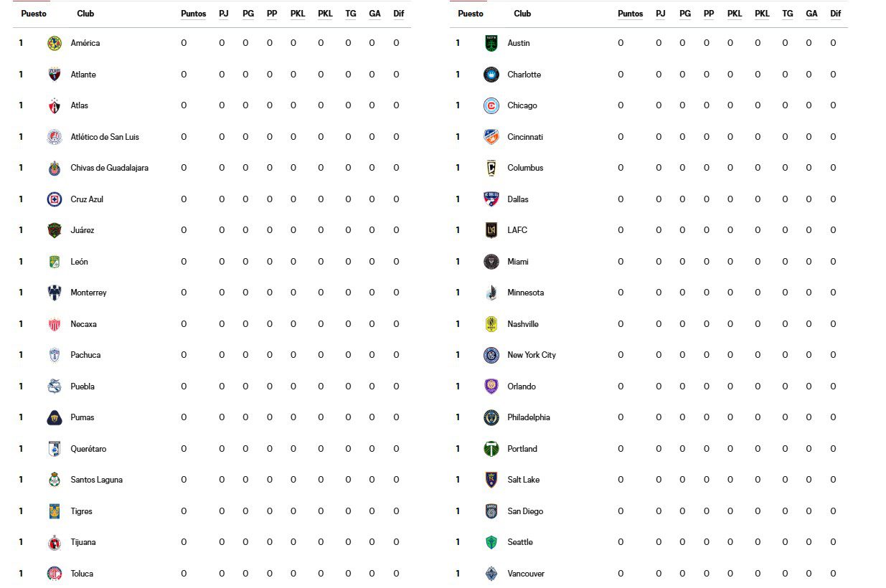Click the Austin FC crest icon
Image resolution: width=886 pixels, height=588 pixels.
click(x=491, y=43)
